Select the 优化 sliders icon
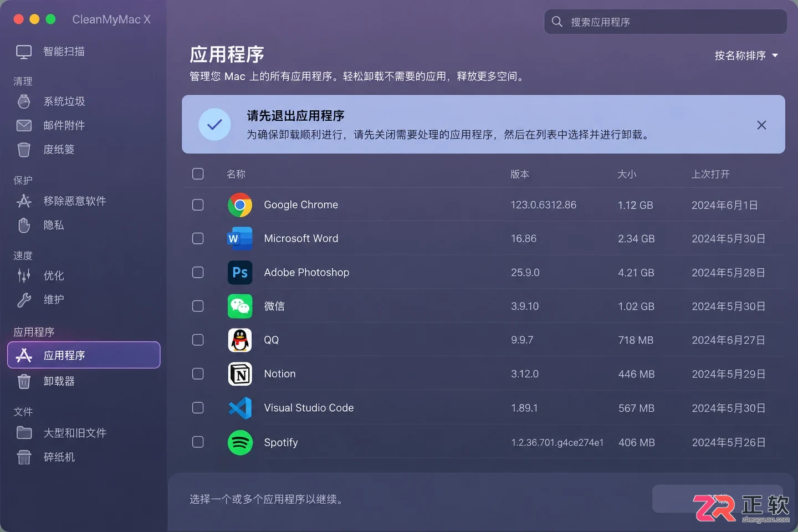Screen dimensions: 798x532 point(24,275)
